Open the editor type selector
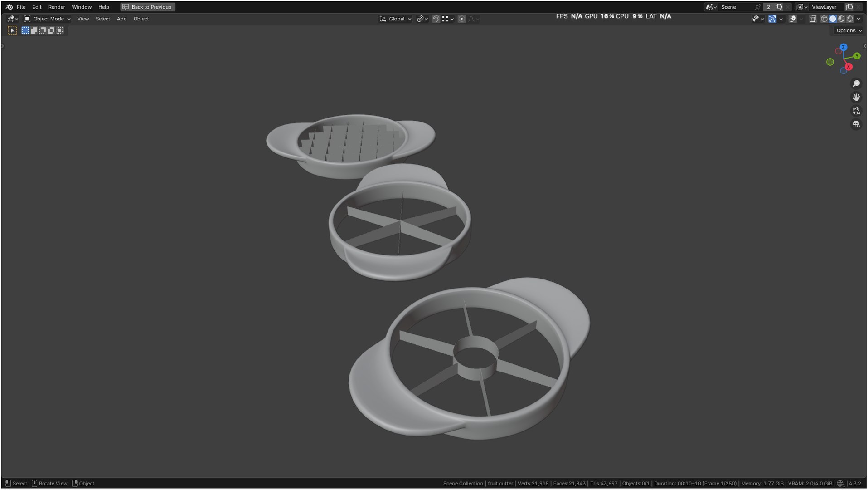This screenshot has width=868, height=490. coord(13,19)
